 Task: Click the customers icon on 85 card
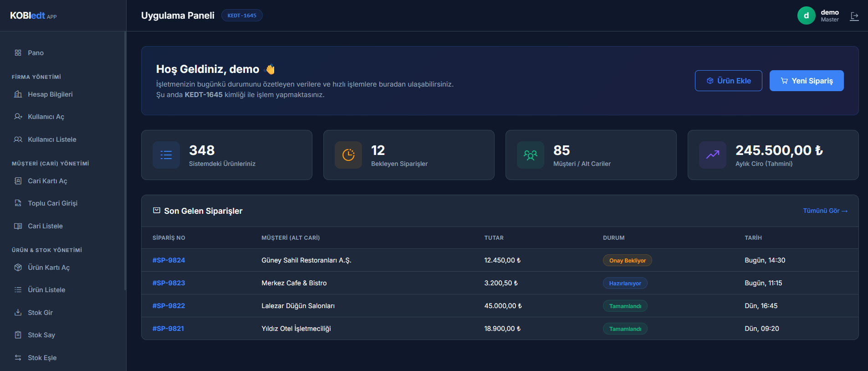(x=531, y=155)
